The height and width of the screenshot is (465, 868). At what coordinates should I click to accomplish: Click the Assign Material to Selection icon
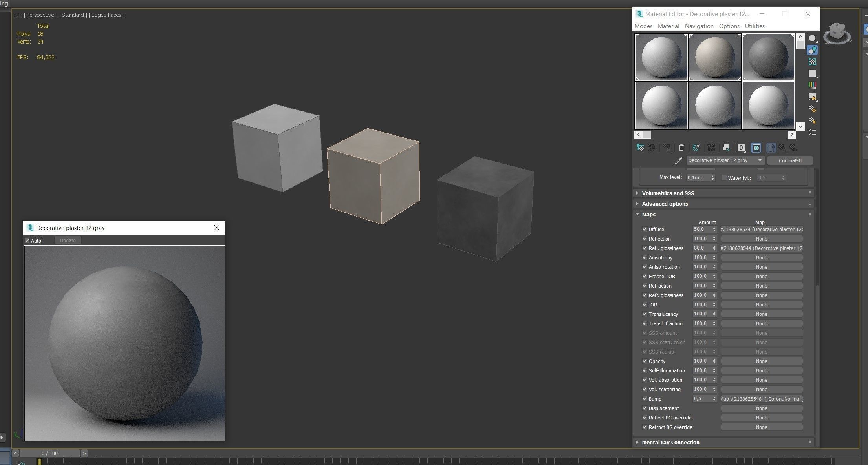click(x=667, y=148)
